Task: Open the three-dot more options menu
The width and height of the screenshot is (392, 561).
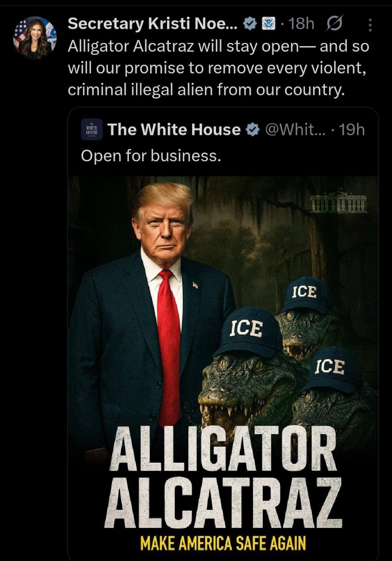Action: click(x=370, y=25)
